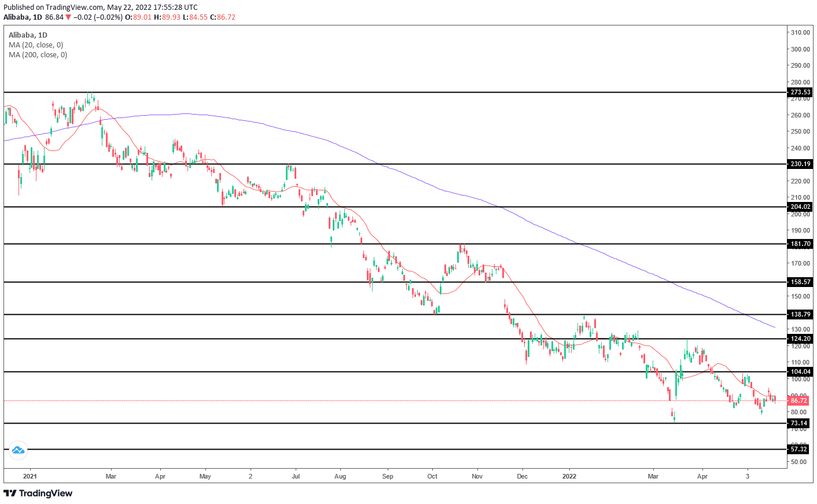Image resolution: width=817 pixels, height=504 pixels.
Task: Click the 150.00 axis price value
Action: (x=800, y=296)
